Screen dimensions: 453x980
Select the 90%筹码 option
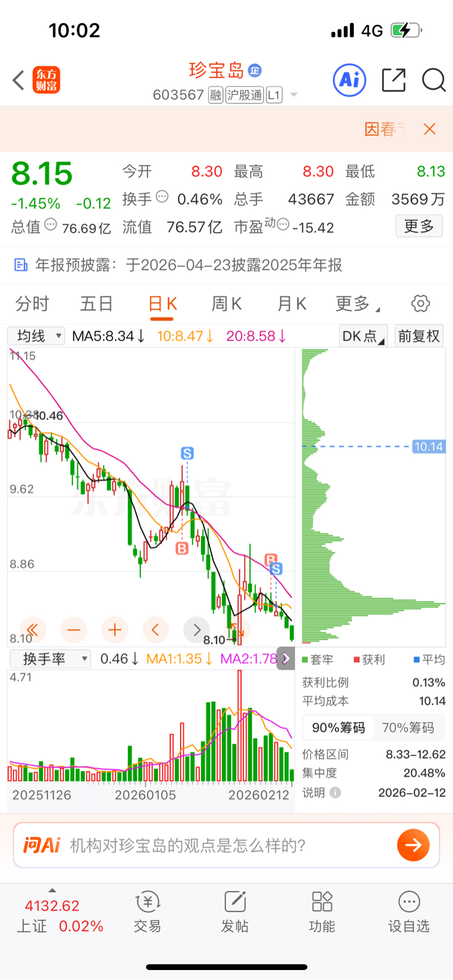coord(339,728)
